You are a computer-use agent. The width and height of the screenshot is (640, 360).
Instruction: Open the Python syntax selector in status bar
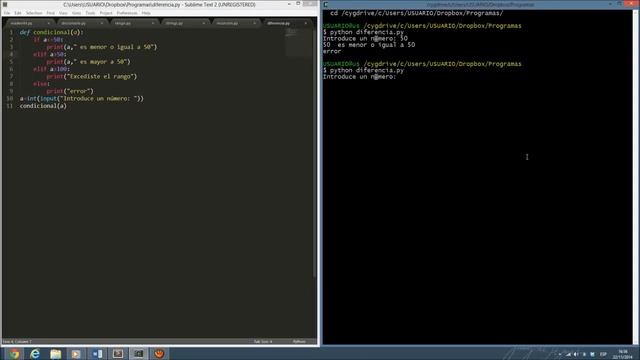(299, 342)
